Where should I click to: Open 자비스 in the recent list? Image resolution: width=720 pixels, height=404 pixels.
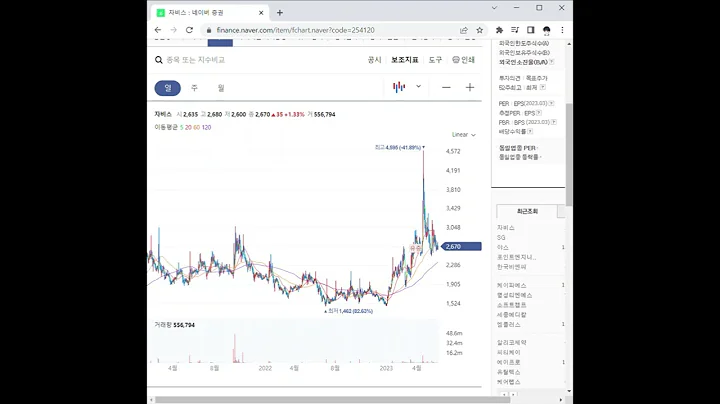(506, 228)
